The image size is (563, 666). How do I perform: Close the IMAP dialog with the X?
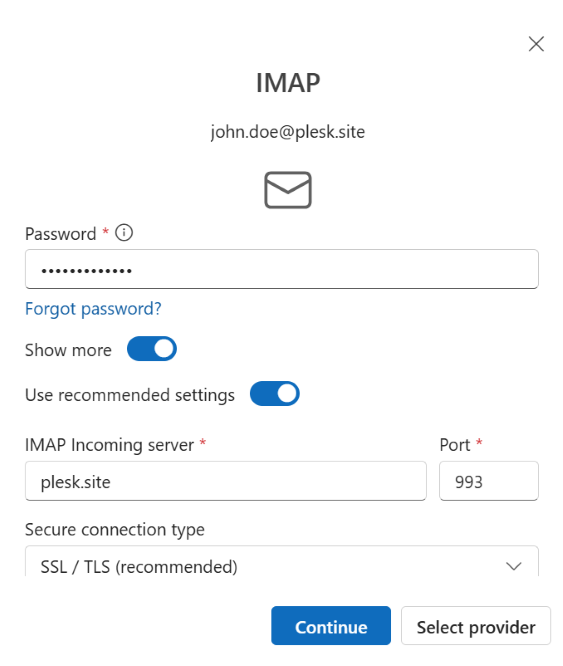click(x=536, y=44)
